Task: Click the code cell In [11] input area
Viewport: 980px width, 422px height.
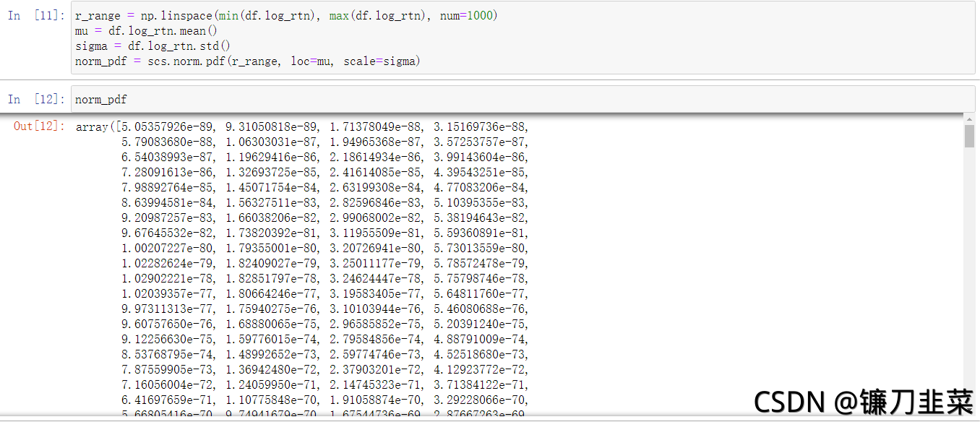Action: (x=523, y=38)
